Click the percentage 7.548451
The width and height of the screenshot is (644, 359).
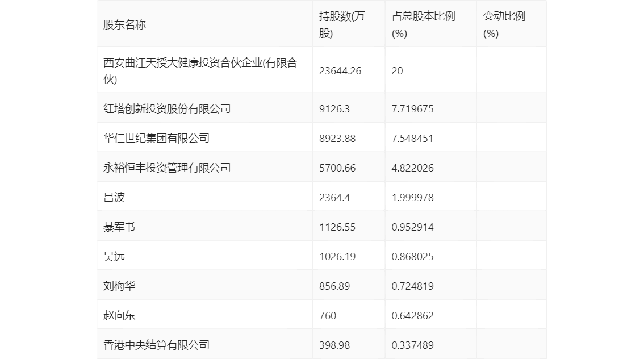412,139
